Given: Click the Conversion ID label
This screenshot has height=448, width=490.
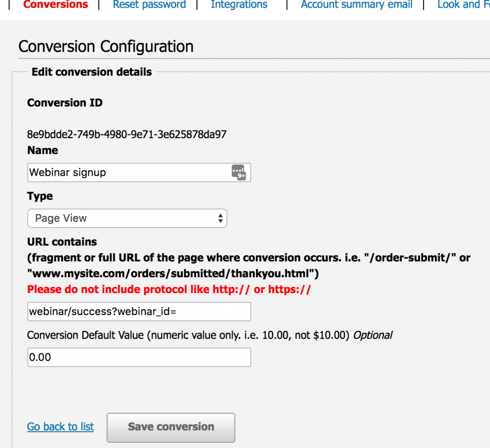Looking at the screenshot, I should (x=65, y=103).
